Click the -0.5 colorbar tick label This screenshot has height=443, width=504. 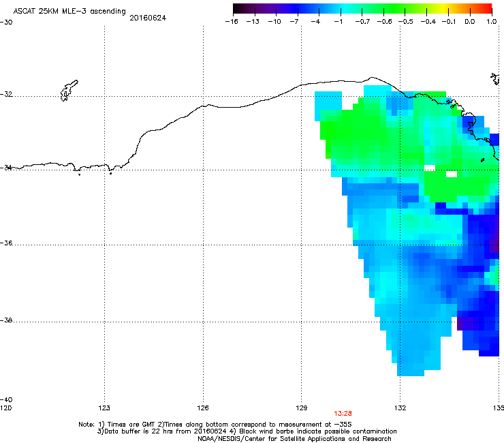[406, 22]
